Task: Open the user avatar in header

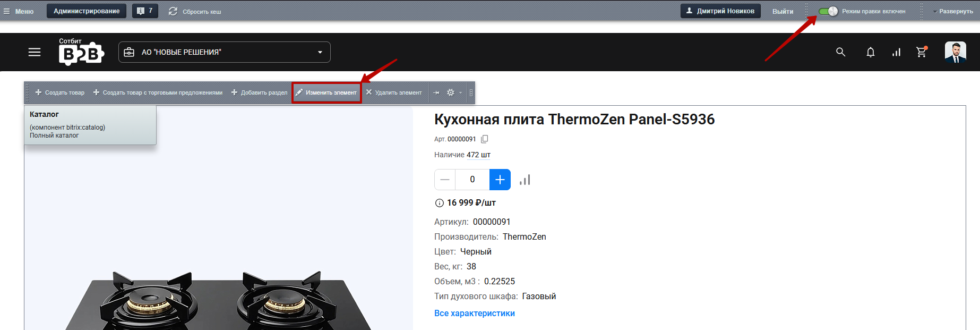Action: tap(956, 52)
